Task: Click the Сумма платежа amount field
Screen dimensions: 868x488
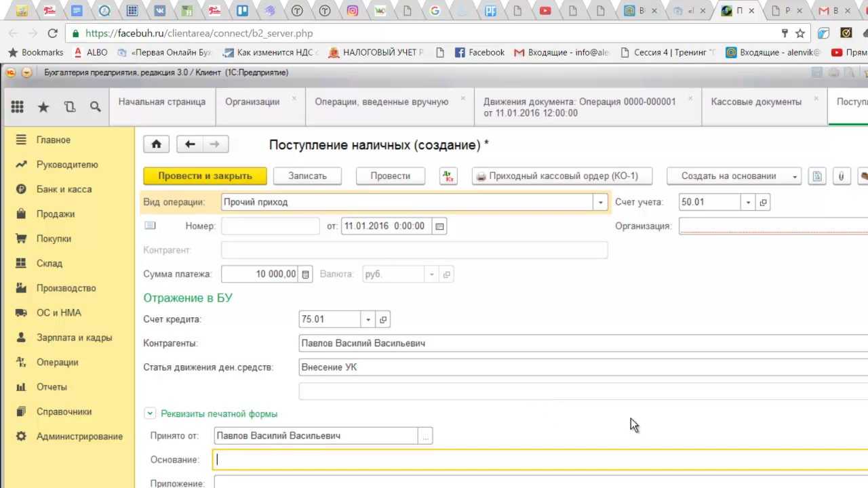Action: click(x=260, y=274)
